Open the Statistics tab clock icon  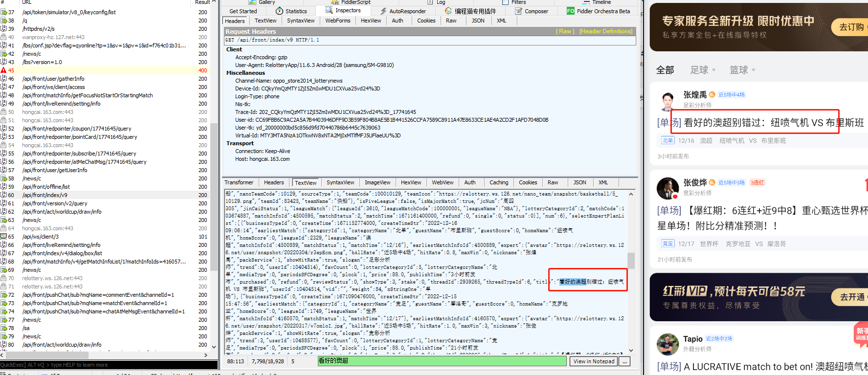coord(279,11)
